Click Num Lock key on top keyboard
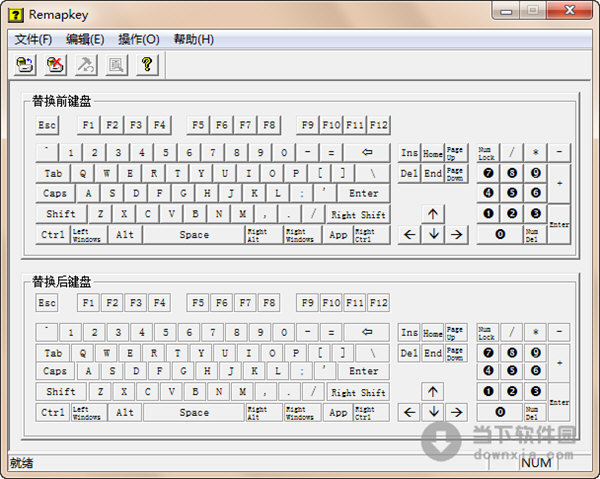The width and height of the screenshot is (600, 479). click(x=488, y=153)
